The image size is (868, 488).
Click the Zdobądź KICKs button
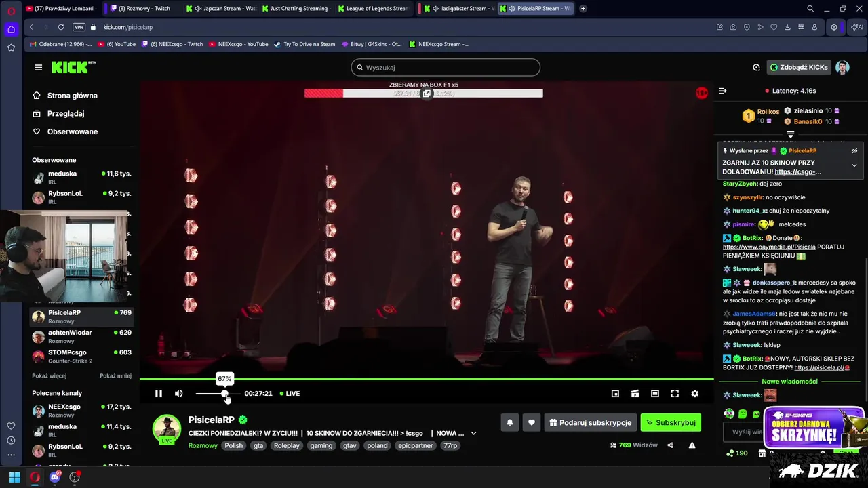click(800, 67)
